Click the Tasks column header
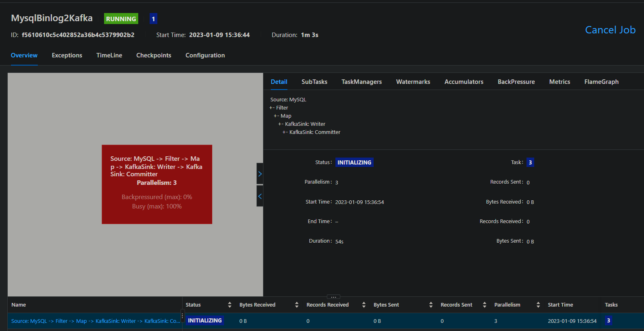 [611, 305]
